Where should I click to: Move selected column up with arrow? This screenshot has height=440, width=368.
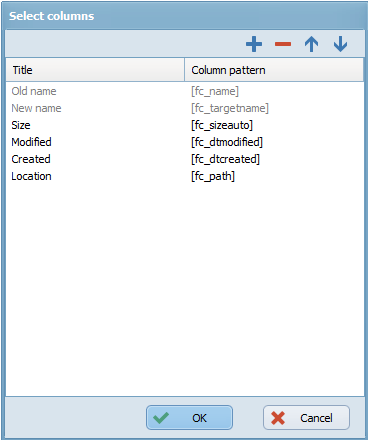[x=311, y=44]
